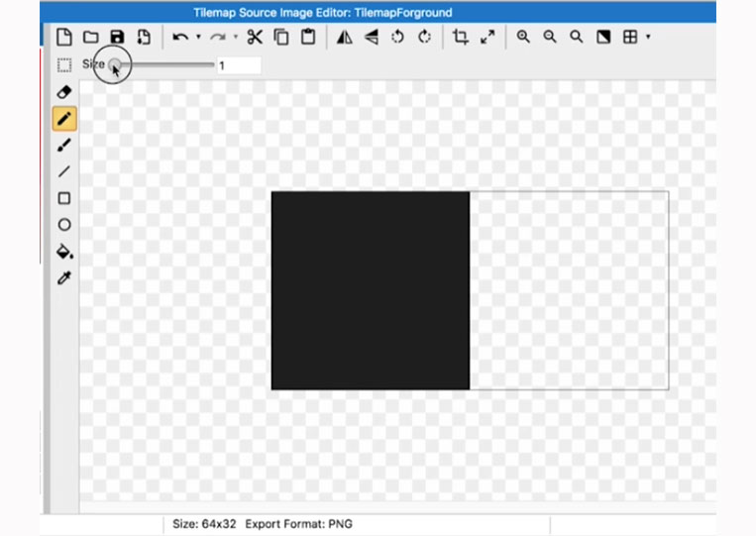Reset zoom with the plain magnifier

pyautogui.click(x=576, y=37)
